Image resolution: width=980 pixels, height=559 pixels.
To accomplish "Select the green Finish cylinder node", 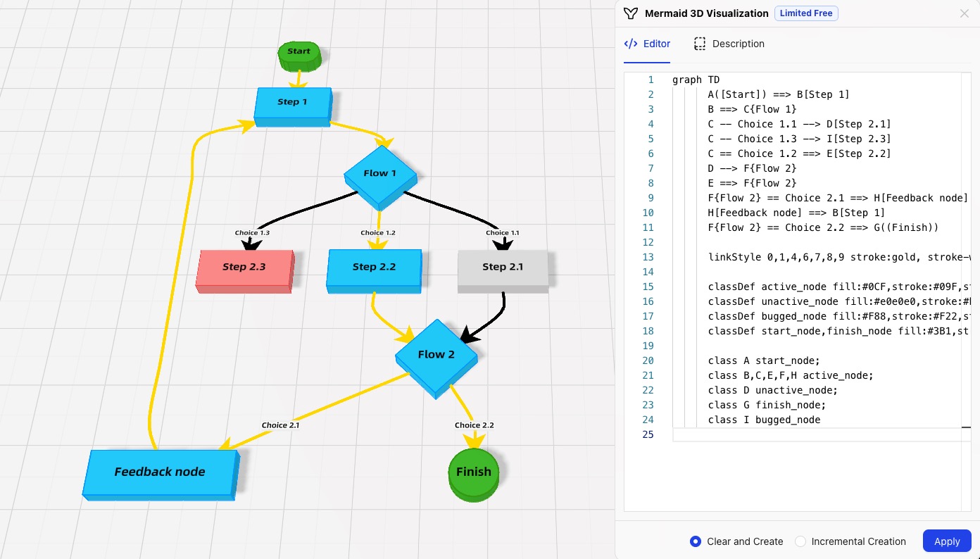I will [474, 473].
